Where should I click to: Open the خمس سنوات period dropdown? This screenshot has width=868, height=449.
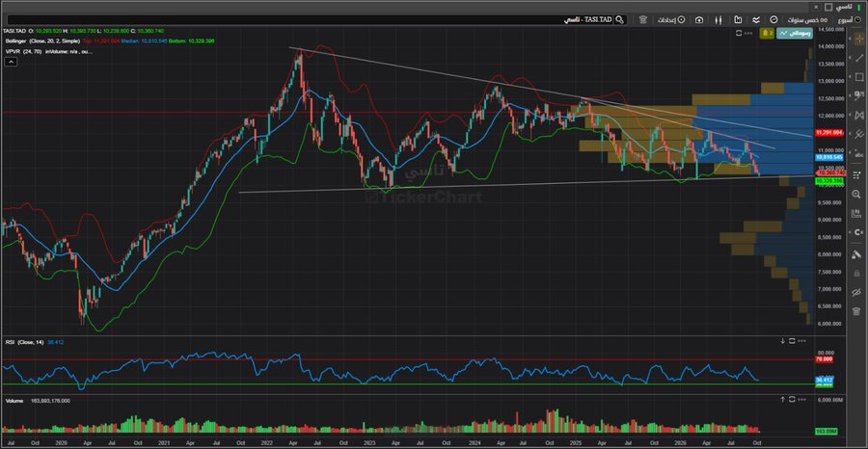point(809,20)
